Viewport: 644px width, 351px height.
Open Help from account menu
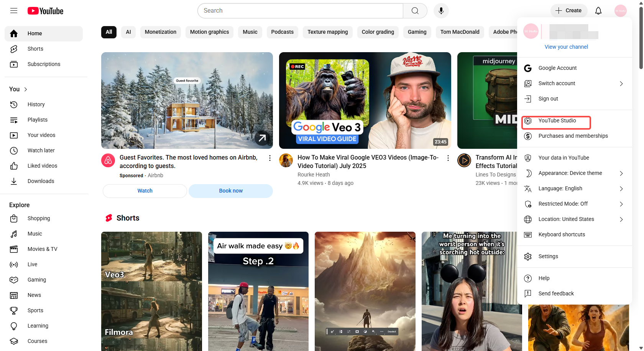tap(575, 278)
